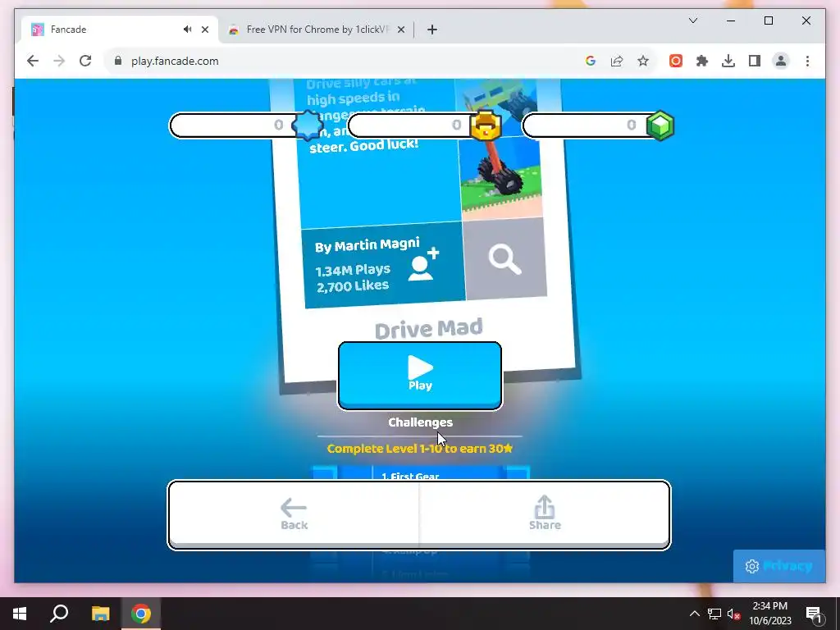Open the notification center icon
Image resolution: width=840 pixels, height=630 pixels.
coord(814,614)
